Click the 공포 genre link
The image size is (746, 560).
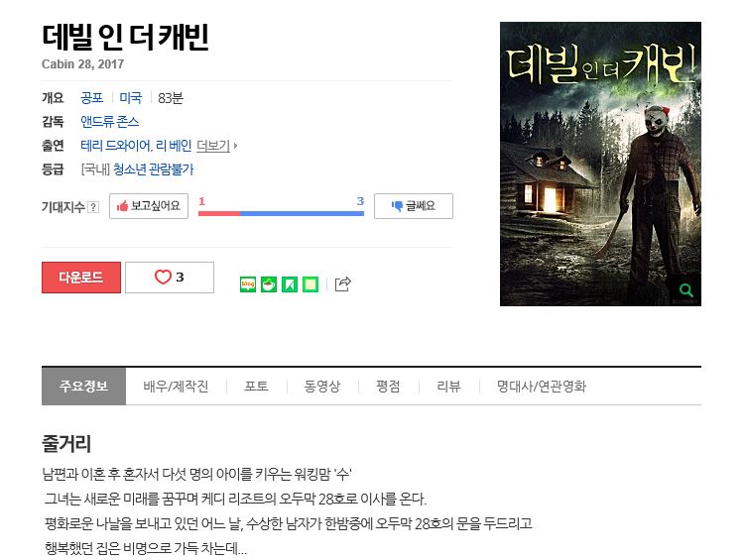[x=92, y=98]
